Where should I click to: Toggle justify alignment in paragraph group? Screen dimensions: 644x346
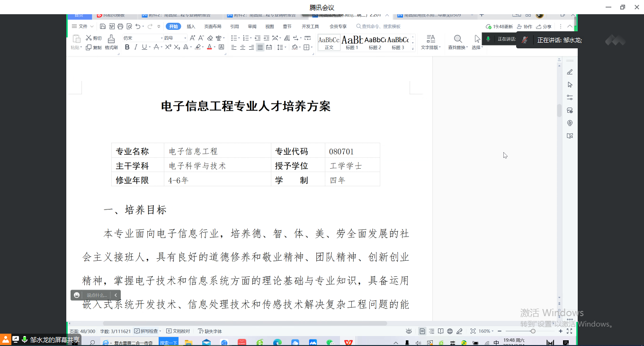[260, 47]
